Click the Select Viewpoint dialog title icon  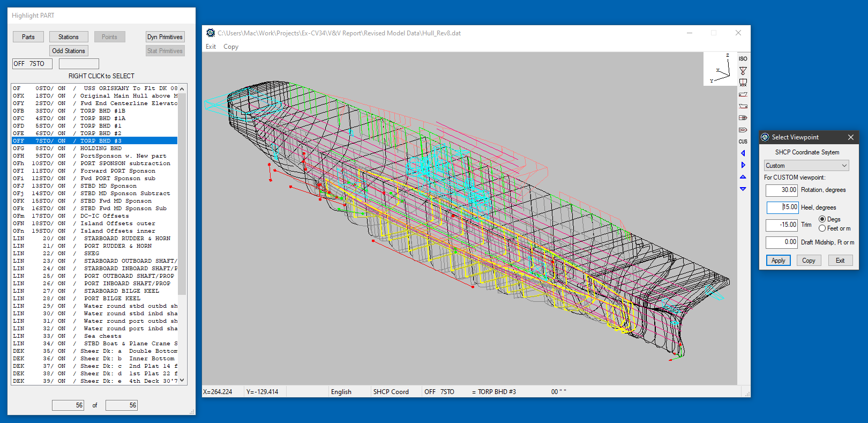coord(765,137)
